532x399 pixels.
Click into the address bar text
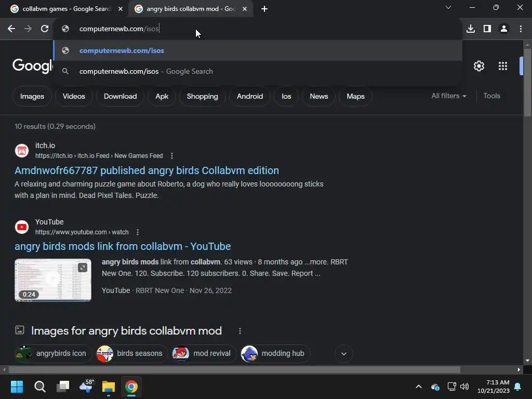tap(119, 29)
